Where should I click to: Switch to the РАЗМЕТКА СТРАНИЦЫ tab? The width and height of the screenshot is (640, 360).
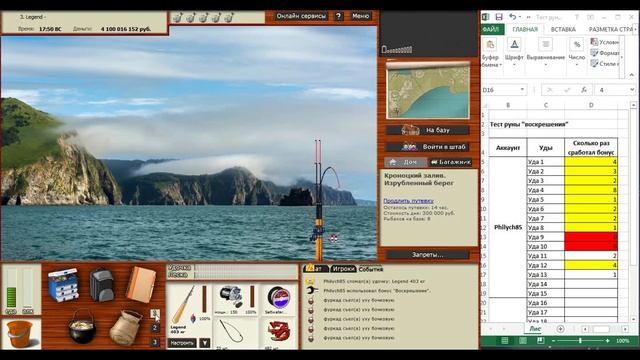point(610,29)
